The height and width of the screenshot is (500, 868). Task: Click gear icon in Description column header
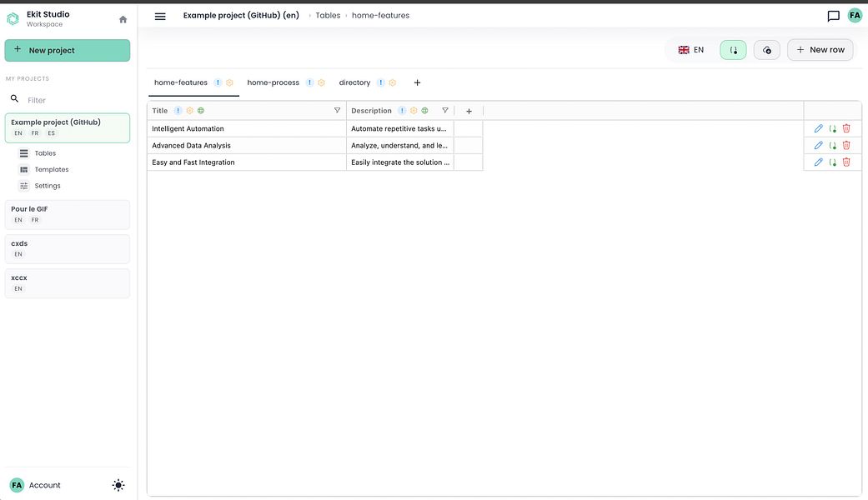tap(414, 111)
